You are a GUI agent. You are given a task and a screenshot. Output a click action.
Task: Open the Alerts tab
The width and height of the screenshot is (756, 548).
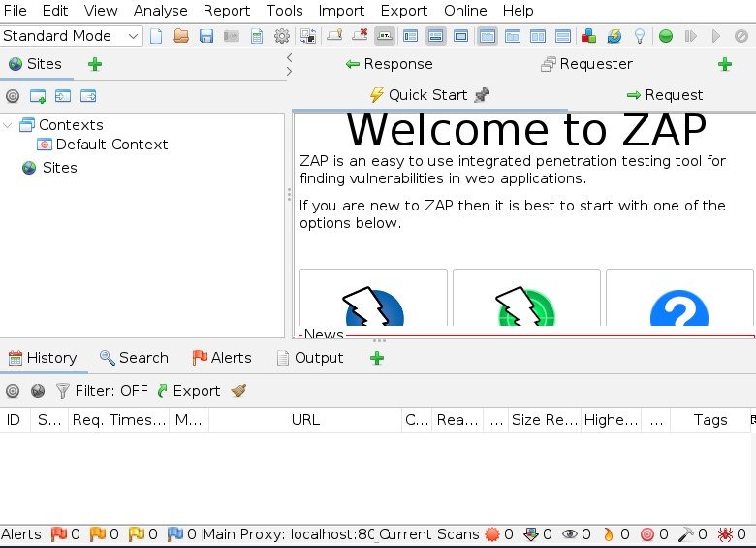(x=222, y=358)
